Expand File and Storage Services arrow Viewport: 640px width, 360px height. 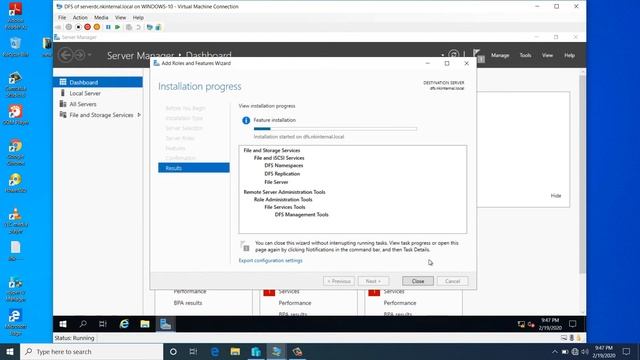[139, 115]
